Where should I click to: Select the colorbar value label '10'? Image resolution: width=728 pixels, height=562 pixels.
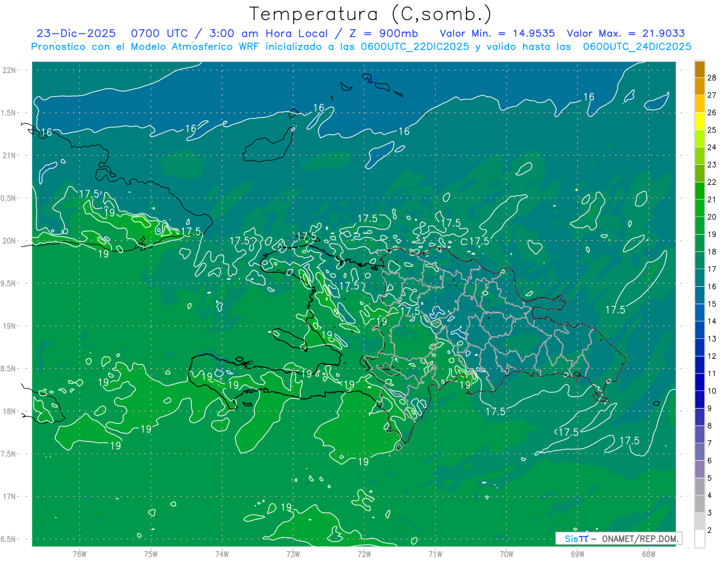(x=712, y=391)
